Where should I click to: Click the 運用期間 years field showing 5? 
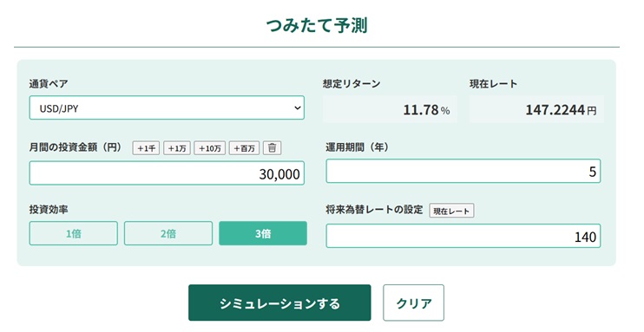pos(463,171)
